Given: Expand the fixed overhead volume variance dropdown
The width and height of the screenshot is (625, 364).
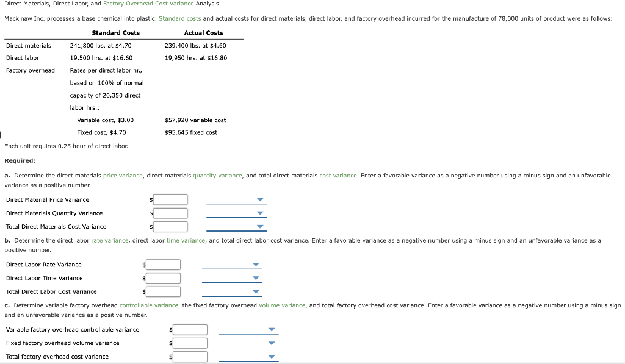Looking at the screenshot, I should tap(272, 343).
